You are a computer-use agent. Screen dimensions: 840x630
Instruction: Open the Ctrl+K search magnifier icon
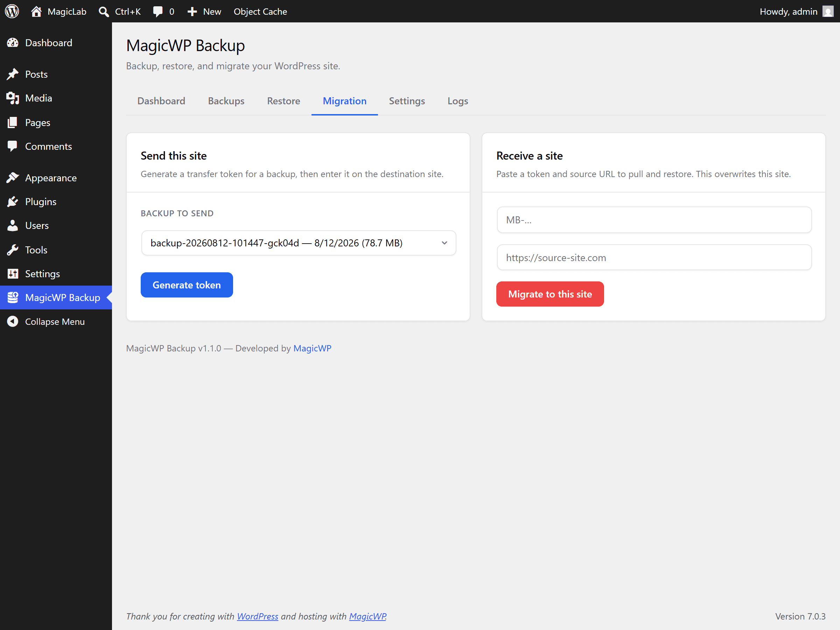tap(104, 12)
